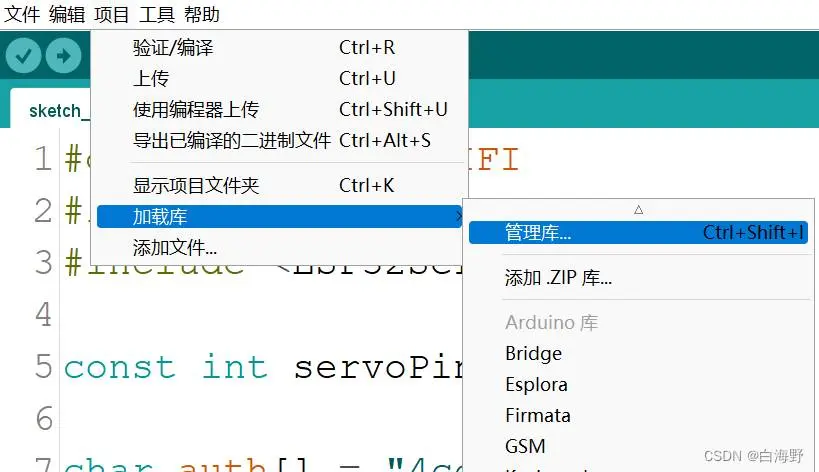
Task: Select the GSM library
Action: tap(638, 446)
